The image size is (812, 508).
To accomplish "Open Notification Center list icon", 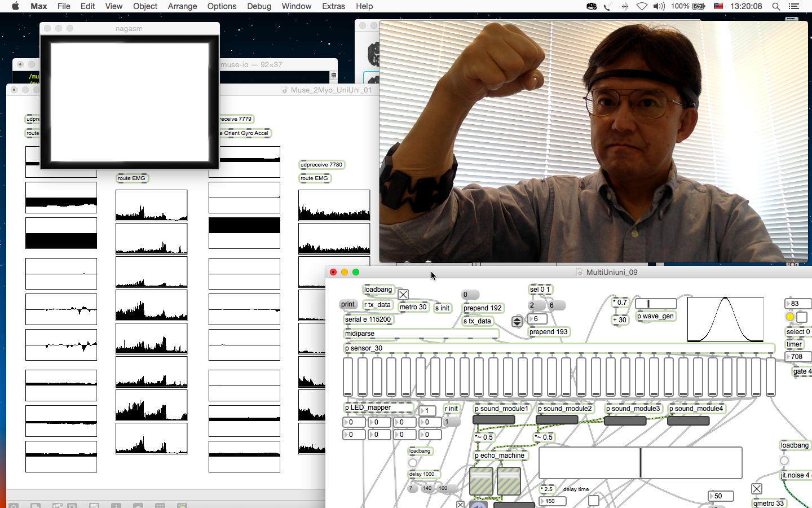I will pyautogui.click(x=793, y=6).
